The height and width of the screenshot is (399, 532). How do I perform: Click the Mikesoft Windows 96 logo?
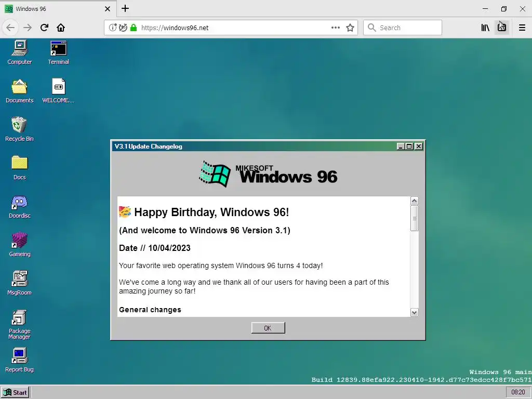268,174
